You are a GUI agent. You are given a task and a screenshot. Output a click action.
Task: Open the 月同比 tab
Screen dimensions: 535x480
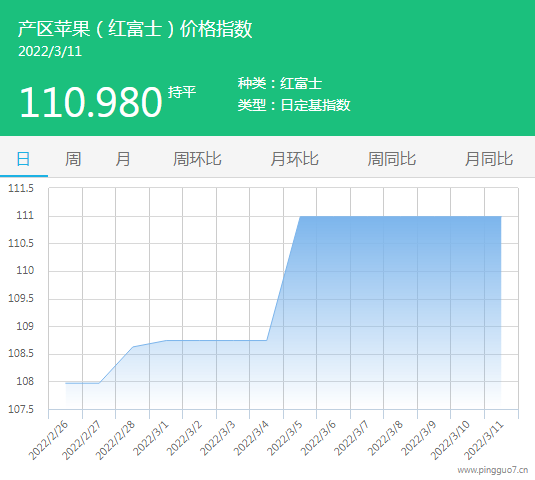[x=489, y=159]
